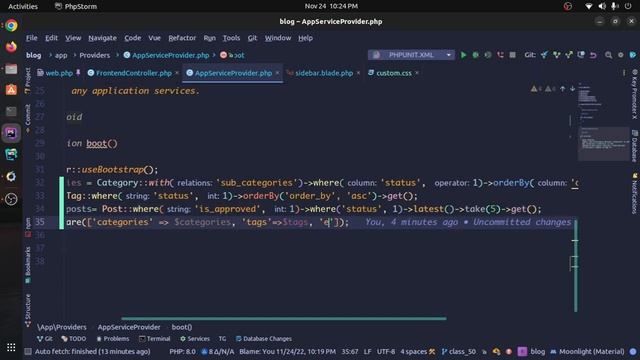
Task: Open the Services tool window
Action: (x=195, y=339)
